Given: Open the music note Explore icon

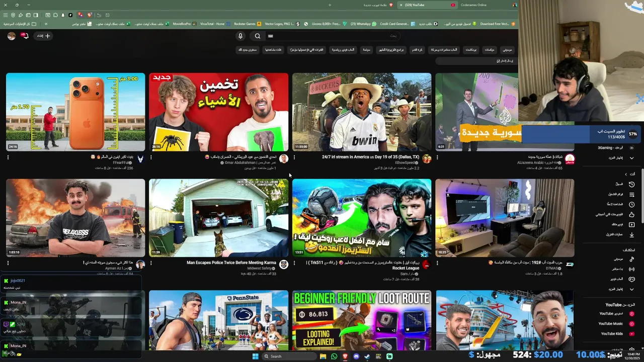Looking at the screenshot, I should (x=631, y=259).
